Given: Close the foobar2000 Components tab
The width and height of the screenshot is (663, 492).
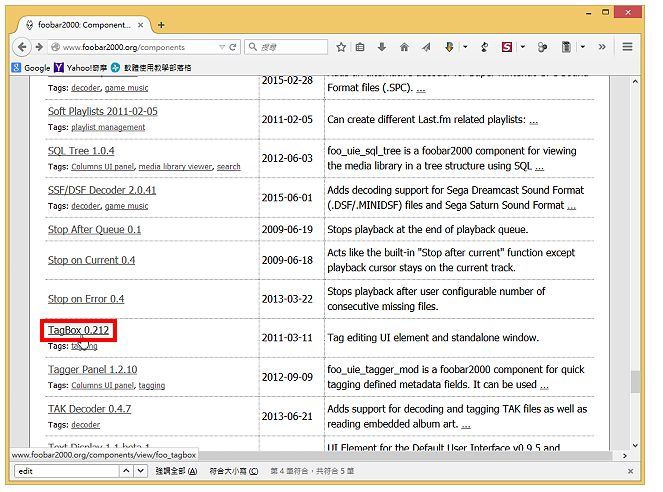Looking at the screenshot, I should tap(140, 25).
